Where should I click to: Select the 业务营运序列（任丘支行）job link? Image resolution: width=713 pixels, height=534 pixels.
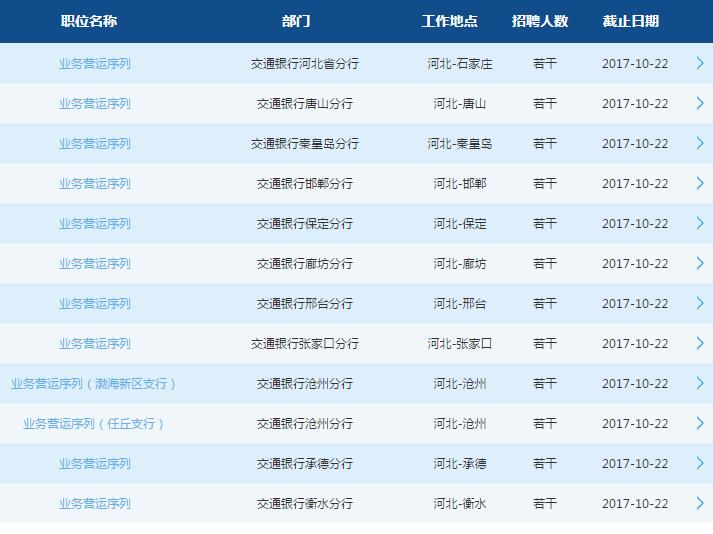[94, 423]
